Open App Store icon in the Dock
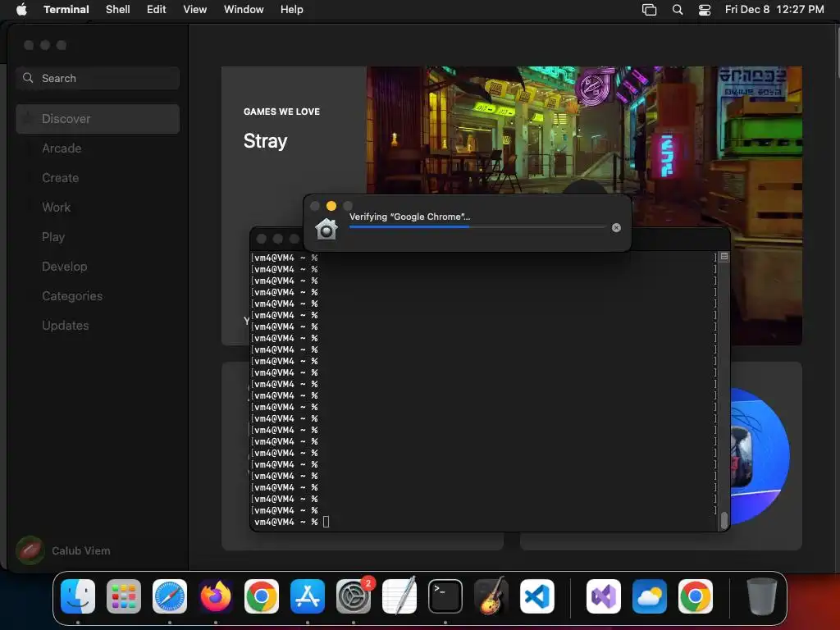840x630 pixels. point(308,596)
